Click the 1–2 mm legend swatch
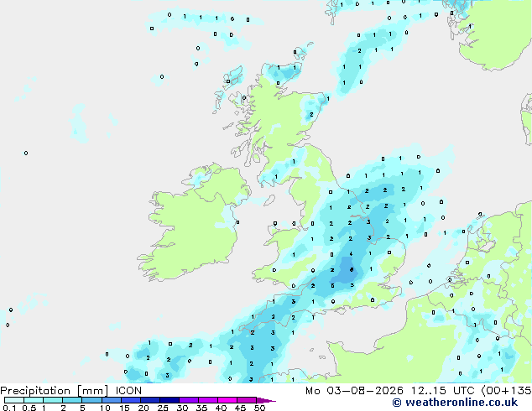 coord(53,400)
